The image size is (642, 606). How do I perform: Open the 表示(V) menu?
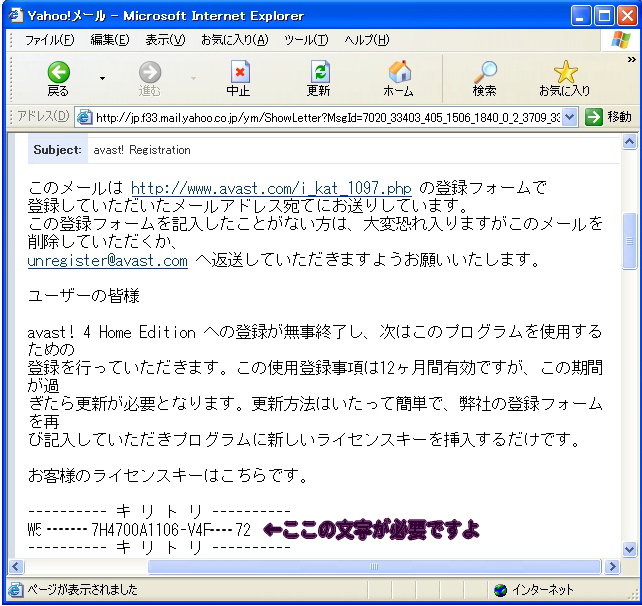[x=165, y=40]
